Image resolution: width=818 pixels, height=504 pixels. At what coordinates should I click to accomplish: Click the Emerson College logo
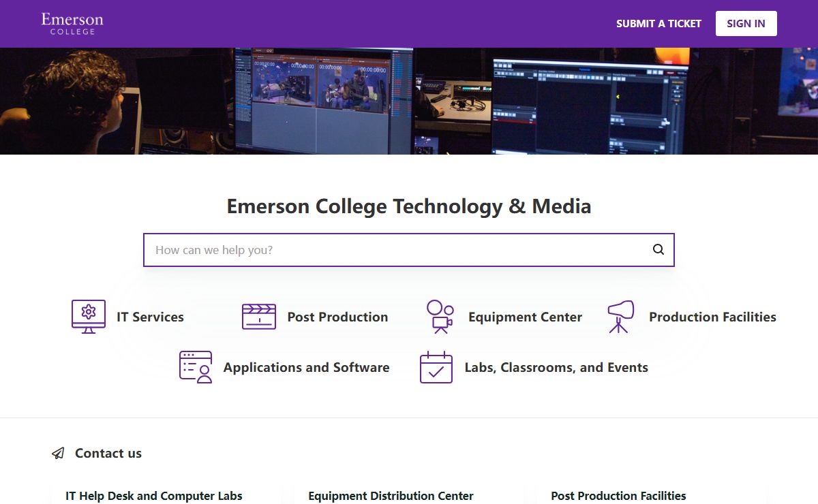click(72, 24)
